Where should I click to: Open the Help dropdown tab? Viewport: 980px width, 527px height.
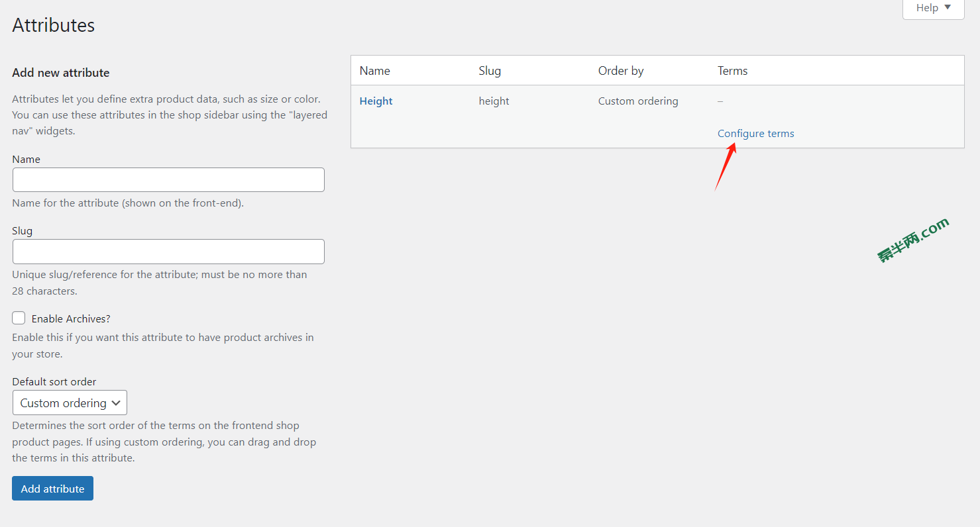coord(933,9)
